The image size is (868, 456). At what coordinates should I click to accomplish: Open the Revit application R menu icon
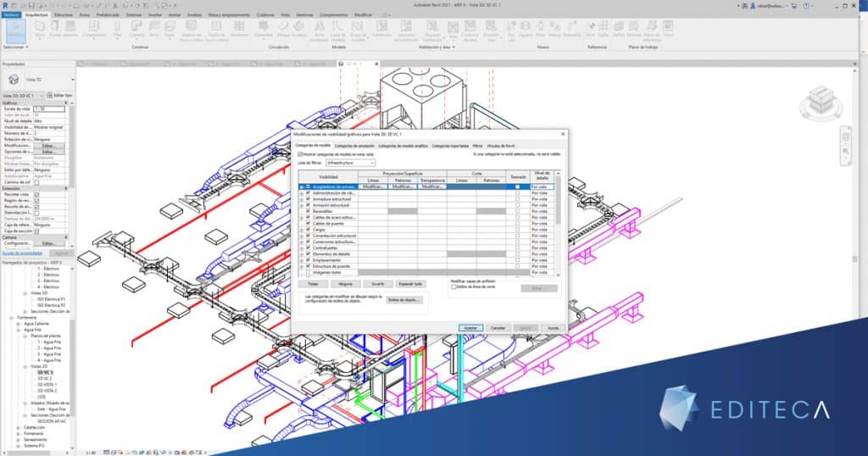pos(6,5)
